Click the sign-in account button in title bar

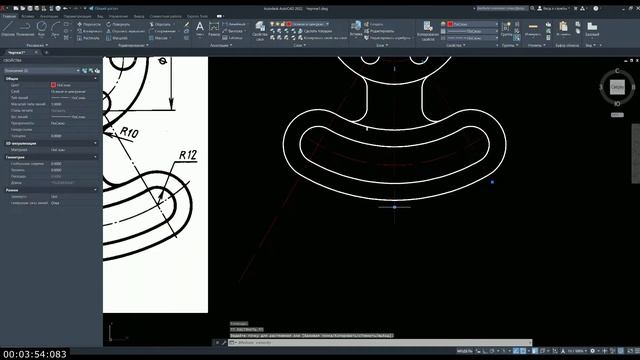click(553, 8)
